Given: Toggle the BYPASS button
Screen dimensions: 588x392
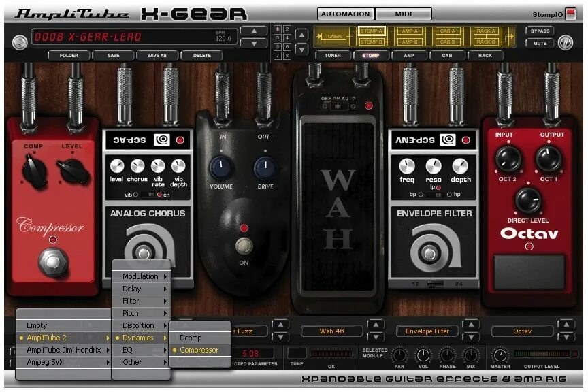Looking at the screenshot, I should coord(540,31).
